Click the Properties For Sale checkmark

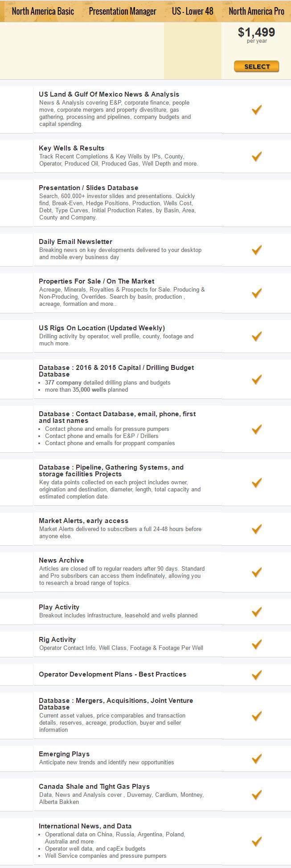257,293
